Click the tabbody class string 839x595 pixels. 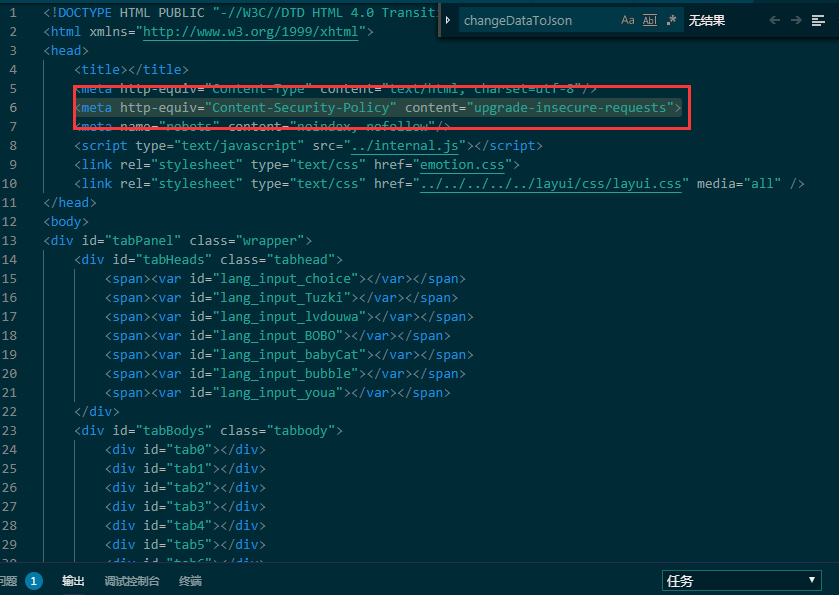[x=301, y=431]
